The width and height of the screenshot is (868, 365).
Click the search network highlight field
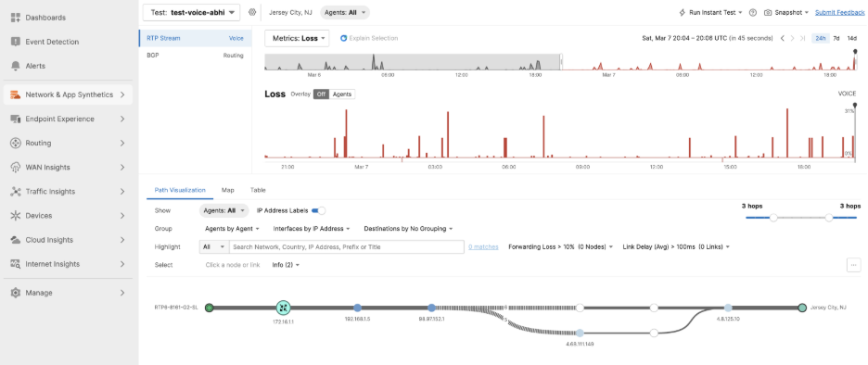pos(347,246)
